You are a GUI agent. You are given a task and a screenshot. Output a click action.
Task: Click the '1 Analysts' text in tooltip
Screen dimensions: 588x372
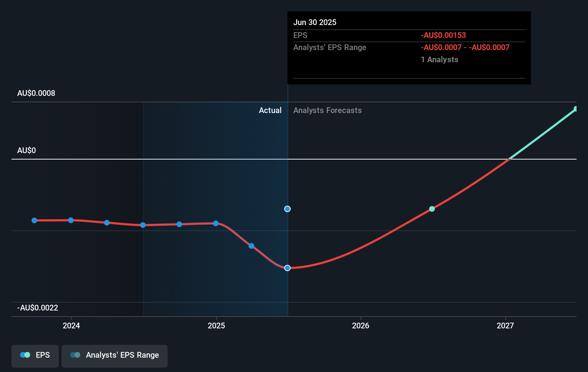439,60
